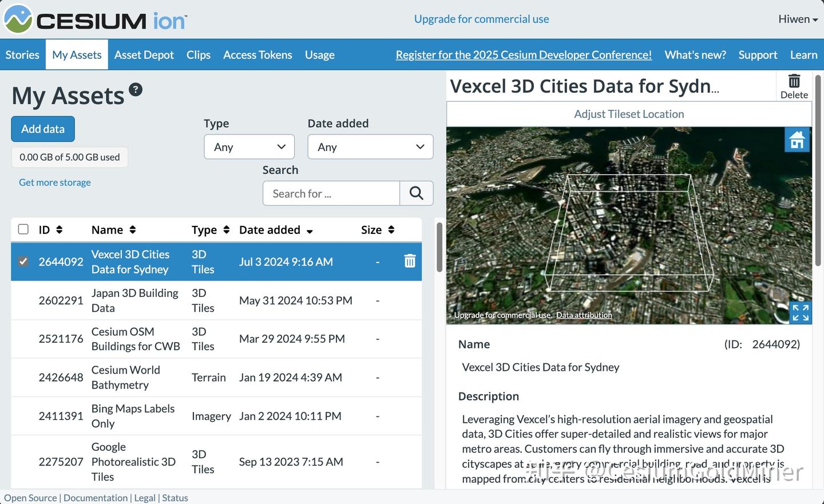Open the Type filter dropdown
The height and width of the screenshot is (504, 824).
[x=249, y=147]
